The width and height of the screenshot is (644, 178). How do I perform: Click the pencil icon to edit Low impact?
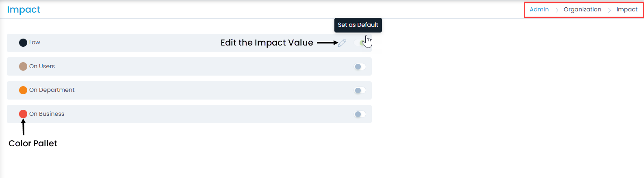click(342, 43)
